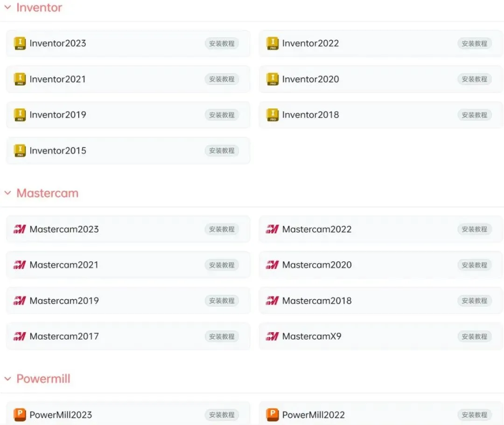
Task: Select the Mastercam2017 name text
Action: pyautogui.click(x=64, y=336)
